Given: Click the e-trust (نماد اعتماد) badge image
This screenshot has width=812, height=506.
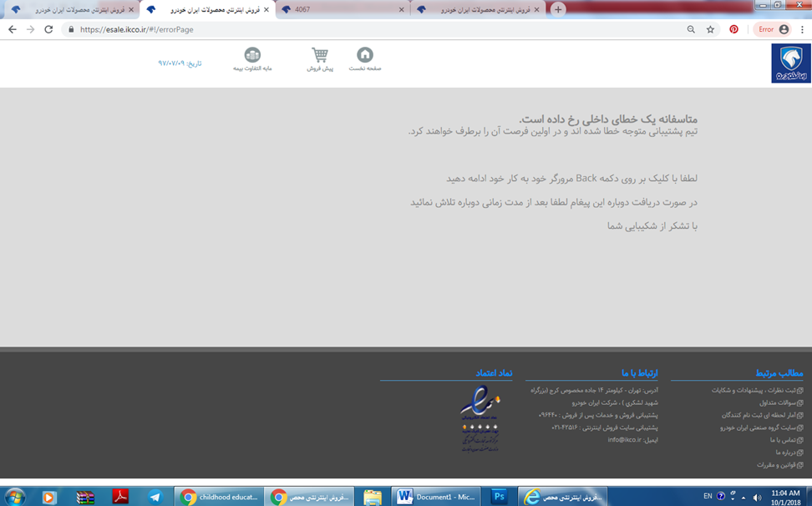Looking at the screenshot, I should [x=480, y=418].
